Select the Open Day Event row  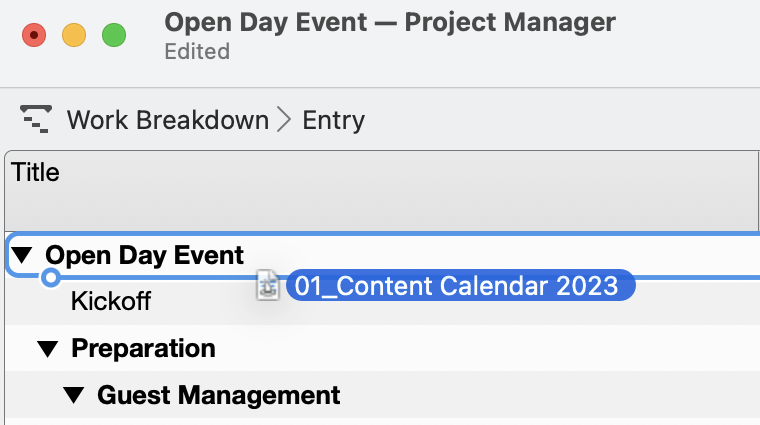[145, 255]
